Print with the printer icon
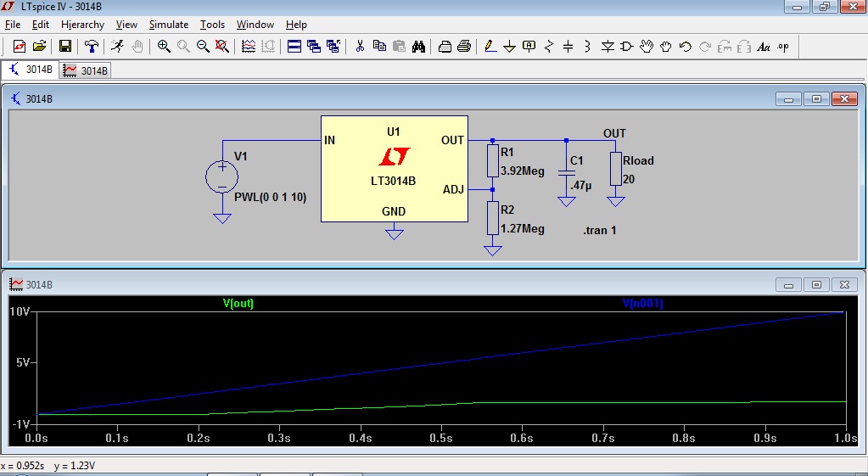The width and height of the screenshot is (868, 476). click(x=464, y=47)
